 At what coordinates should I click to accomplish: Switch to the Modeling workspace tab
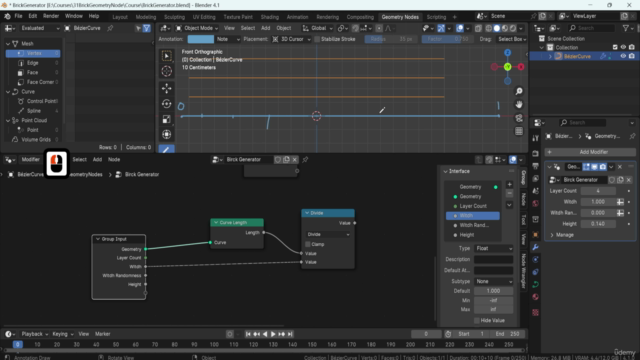point(146,17)
